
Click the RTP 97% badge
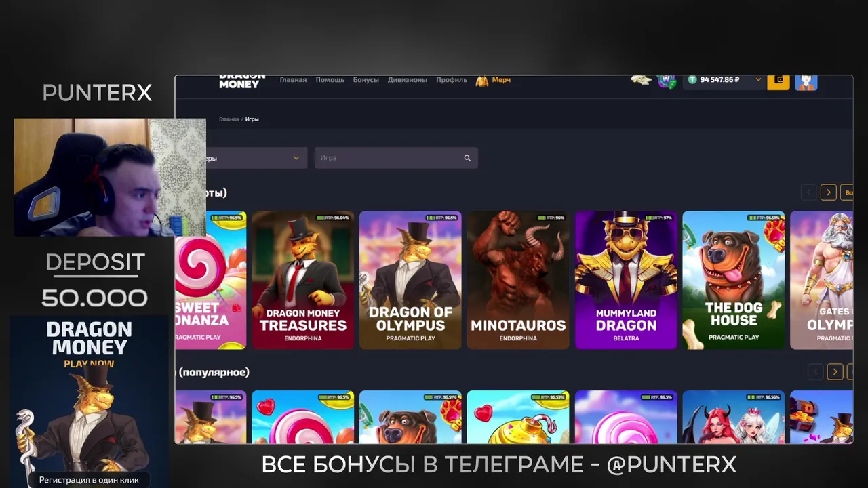(x=658, y=218)
